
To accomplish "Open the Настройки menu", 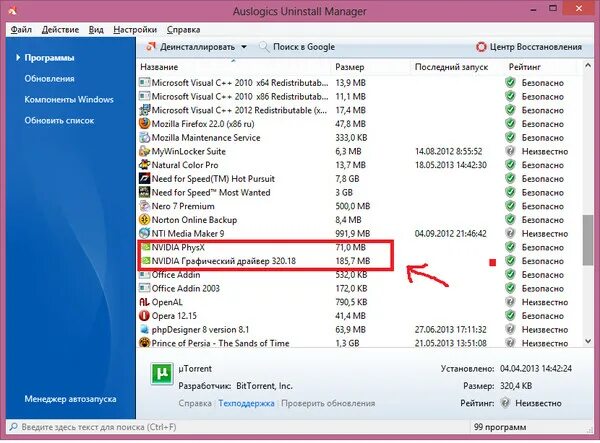I will coord(135,29).
